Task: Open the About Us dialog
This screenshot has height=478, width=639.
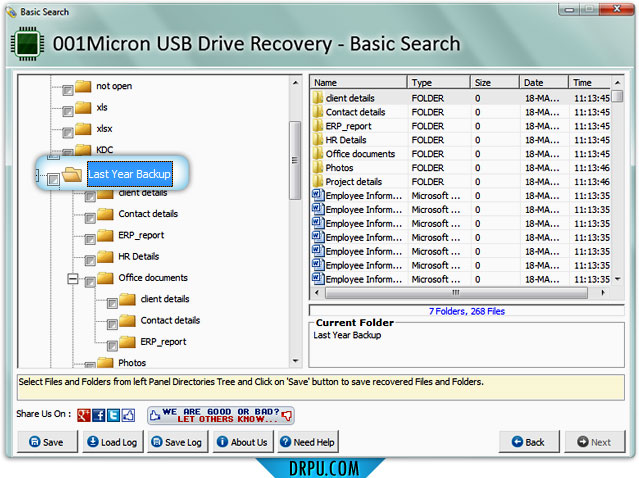Action: click(x=242, y=442)
